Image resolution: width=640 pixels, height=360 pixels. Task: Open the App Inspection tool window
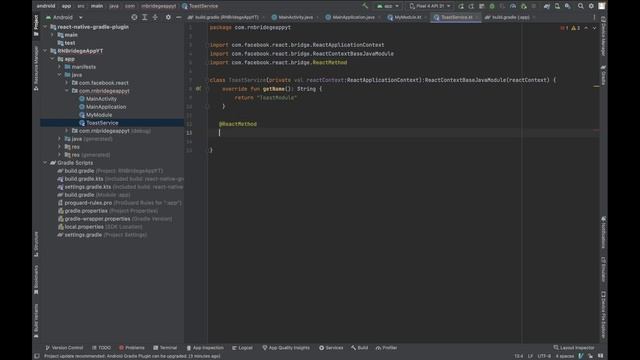click(205, 348)
